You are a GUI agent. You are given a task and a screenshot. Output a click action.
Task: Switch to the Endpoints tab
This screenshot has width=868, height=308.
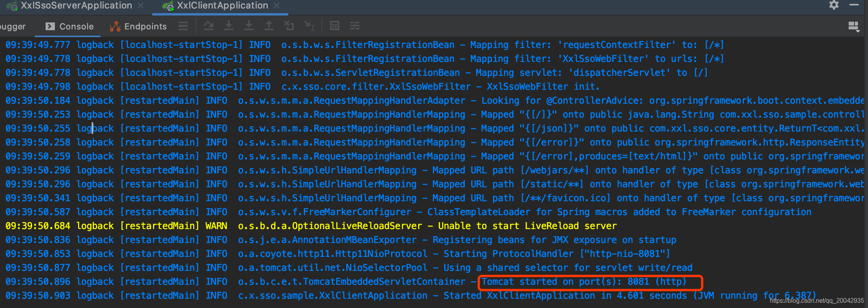138,26
